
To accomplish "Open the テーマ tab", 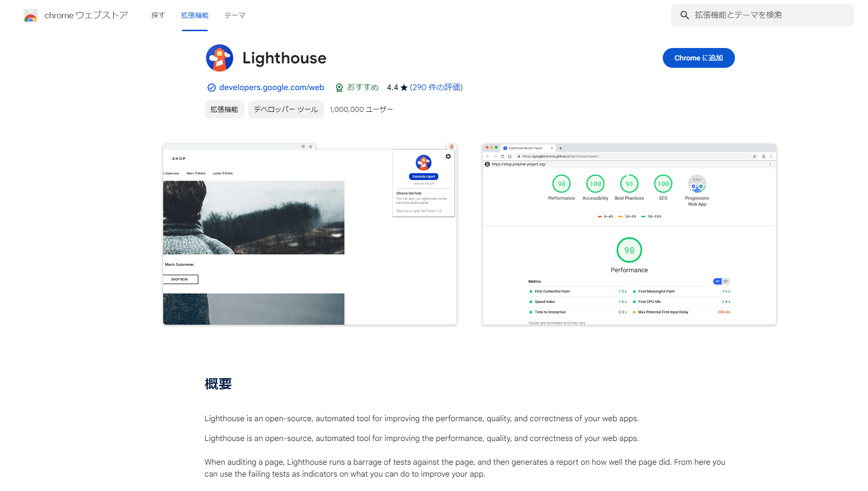I will [235, 15].
